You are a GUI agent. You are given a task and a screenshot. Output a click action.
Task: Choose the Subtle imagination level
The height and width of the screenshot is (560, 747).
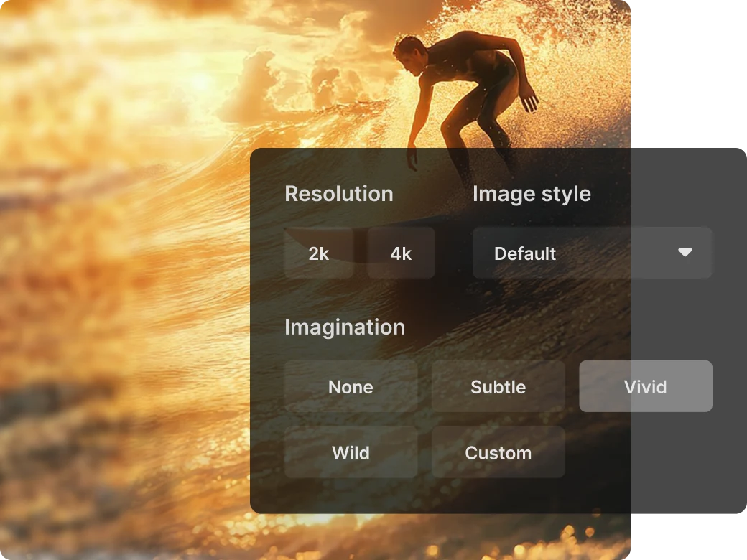pos(498,387)
